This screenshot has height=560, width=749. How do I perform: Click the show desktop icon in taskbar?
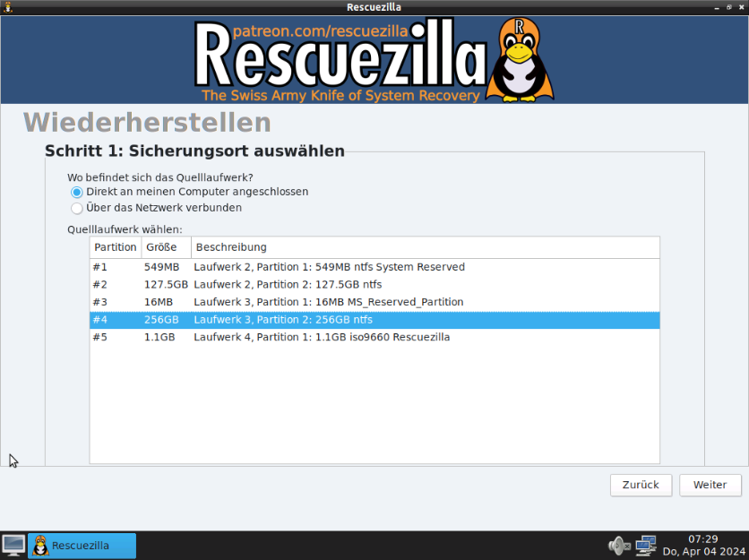point(13,545)
